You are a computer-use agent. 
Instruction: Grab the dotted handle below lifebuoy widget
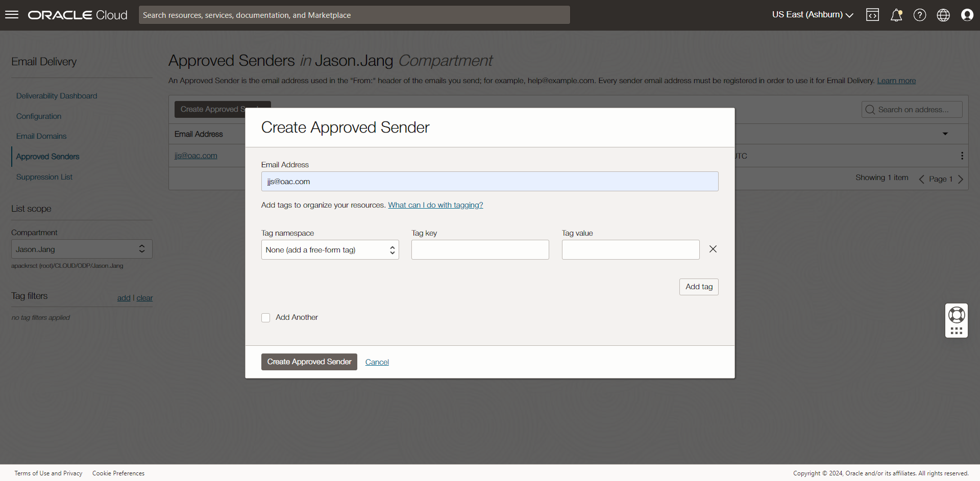[x=957, y=331]
